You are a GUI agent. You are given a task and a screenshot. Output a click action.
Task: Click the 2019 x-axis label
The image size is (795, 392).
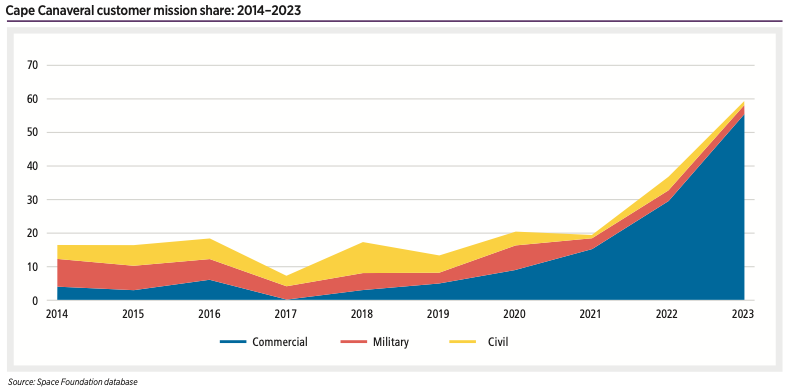438,314
